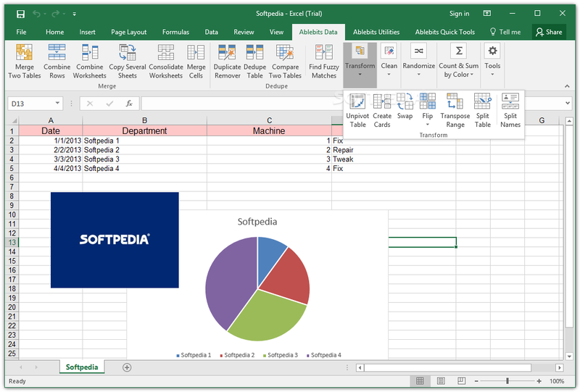This screenshot has height=392, width=580.
Task: Open the Ablebits Utilities tab
Action: coord(376,32)
